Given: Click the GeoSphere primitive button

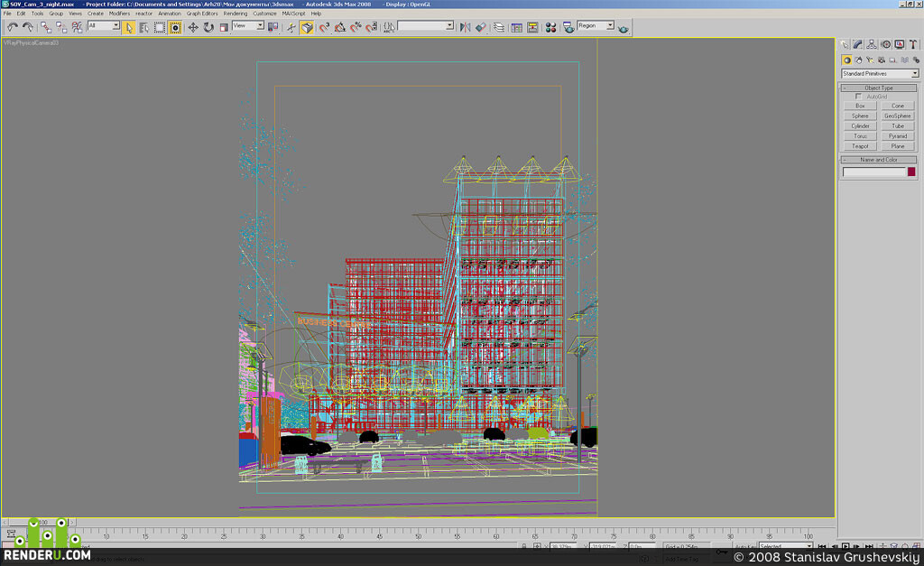Looking at the screenshot, I should pos(898,116).
